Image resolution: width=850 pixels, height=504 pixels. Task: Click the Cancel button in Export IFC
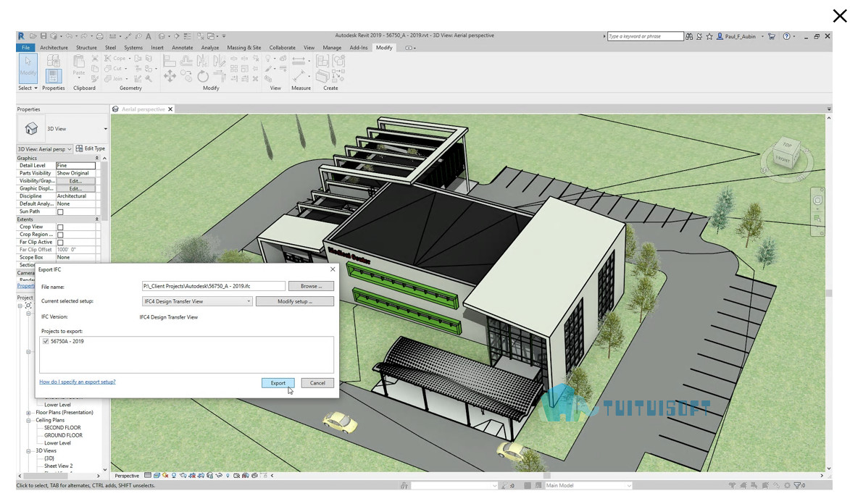(x=317, y=383)
